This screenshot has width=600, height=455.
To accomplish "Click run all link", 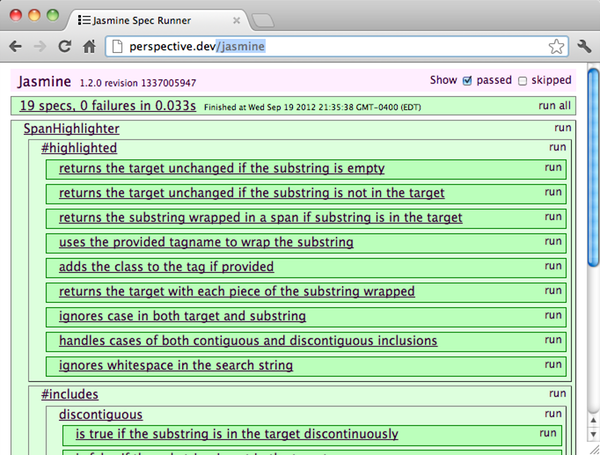I will (x=554, y=106).
